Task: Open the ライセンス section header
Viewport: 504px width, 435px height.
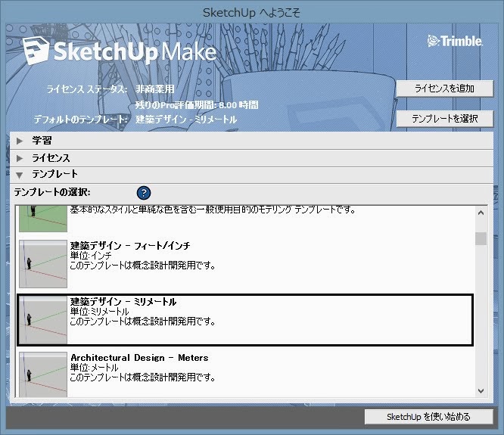Action: tap(252, 158)
